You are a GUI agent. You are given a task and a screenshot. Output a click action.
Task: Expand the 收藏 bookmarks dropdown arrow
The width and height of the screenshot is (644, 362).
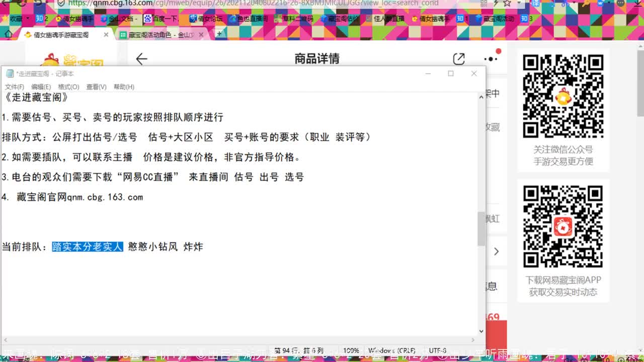click(x=28, y=19)
